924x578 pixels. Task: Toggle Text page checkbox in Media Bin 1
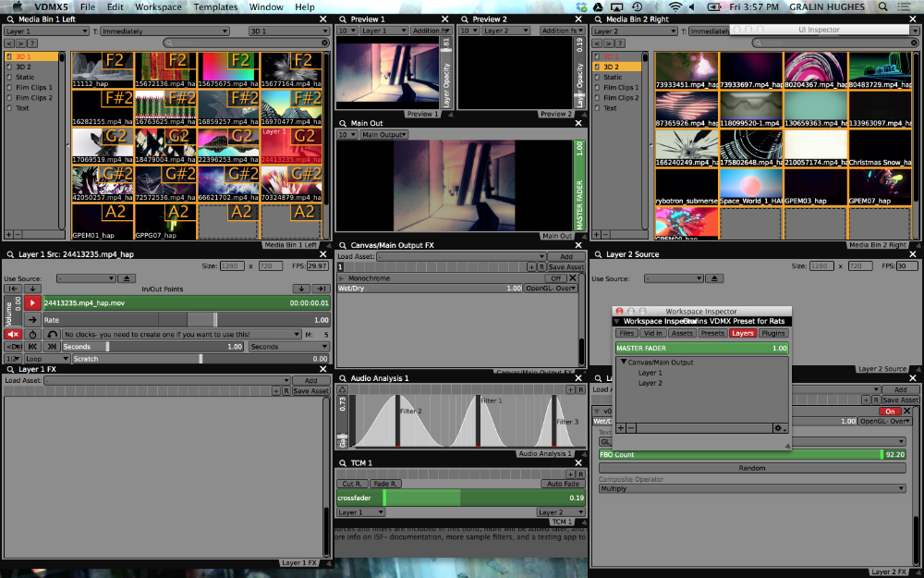[x=9, y=108]
